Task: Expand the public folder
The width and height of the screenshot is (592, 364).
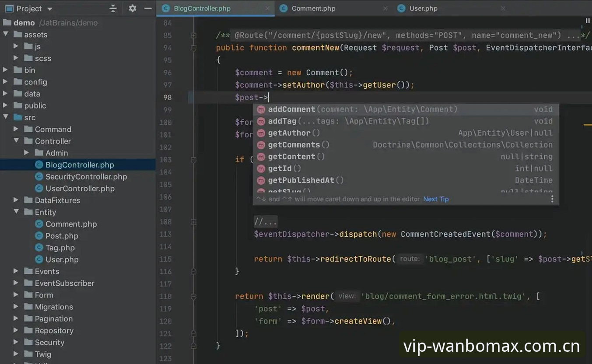Action: point(6,105)
